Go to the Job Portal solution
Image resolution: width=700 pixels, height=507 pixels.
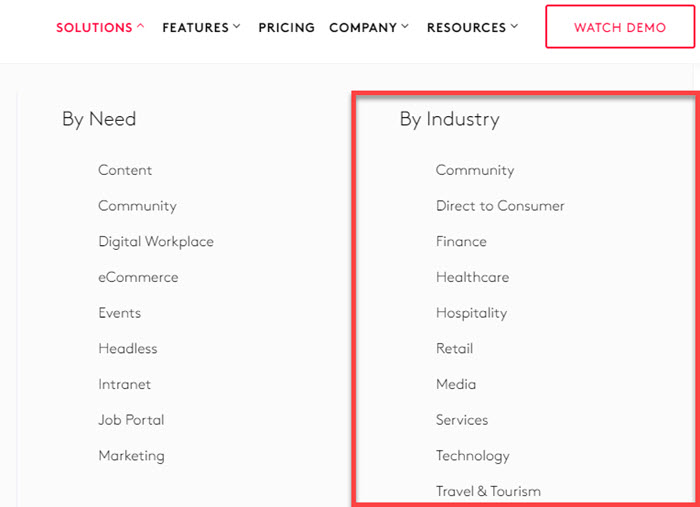[x=131, y=420]
